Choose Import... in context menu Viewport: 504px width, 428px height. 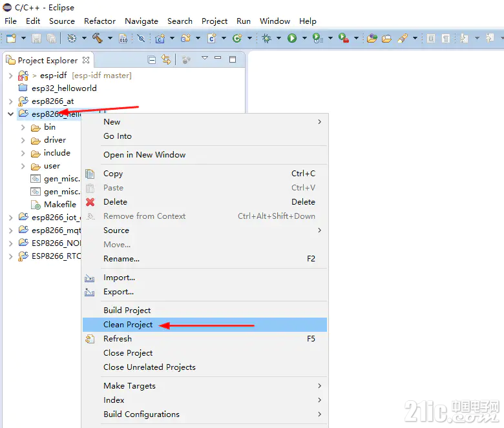pos(205,278)
